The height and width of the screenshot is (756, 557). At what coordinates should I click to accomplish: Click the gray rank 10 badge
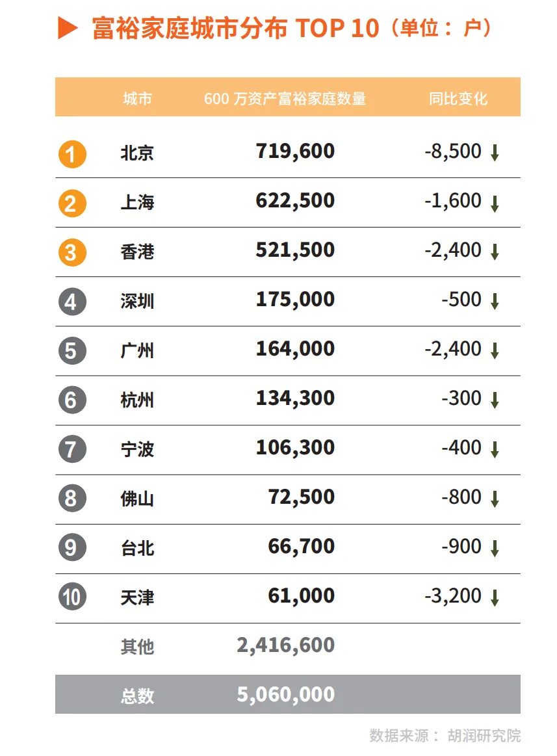(x=72, y=596)
